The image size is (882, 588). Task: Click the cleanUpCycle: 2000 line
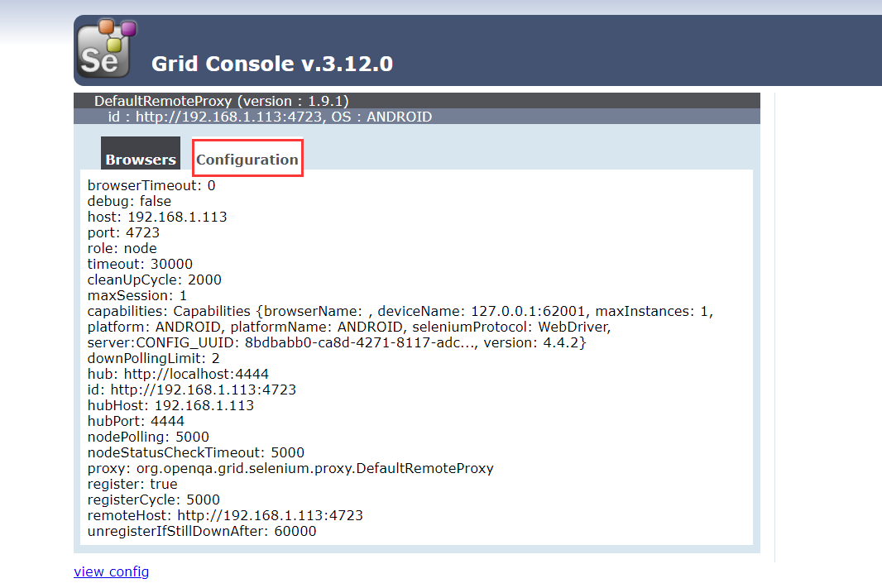[154, 280]
